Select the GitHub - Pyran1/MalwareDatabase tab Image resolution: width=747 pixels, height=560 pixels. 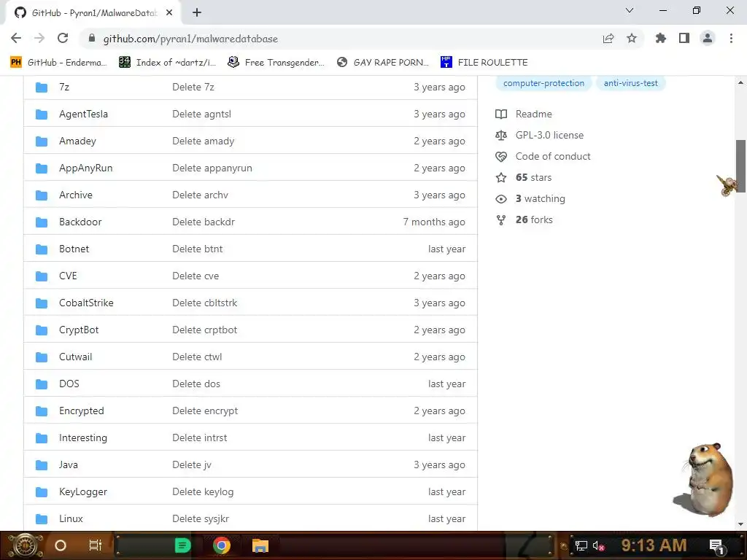tap(94, 13)
